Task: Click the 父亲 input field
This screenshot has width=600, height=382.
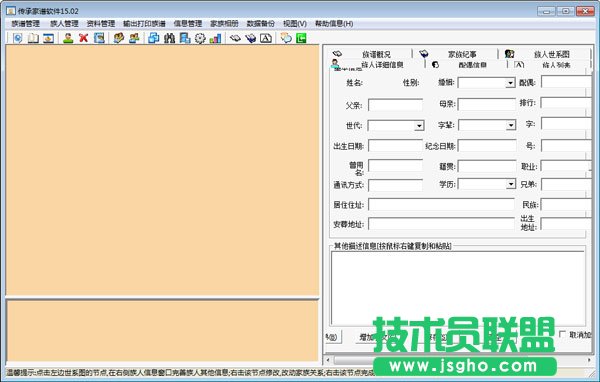Action: (x=395, y=105)
